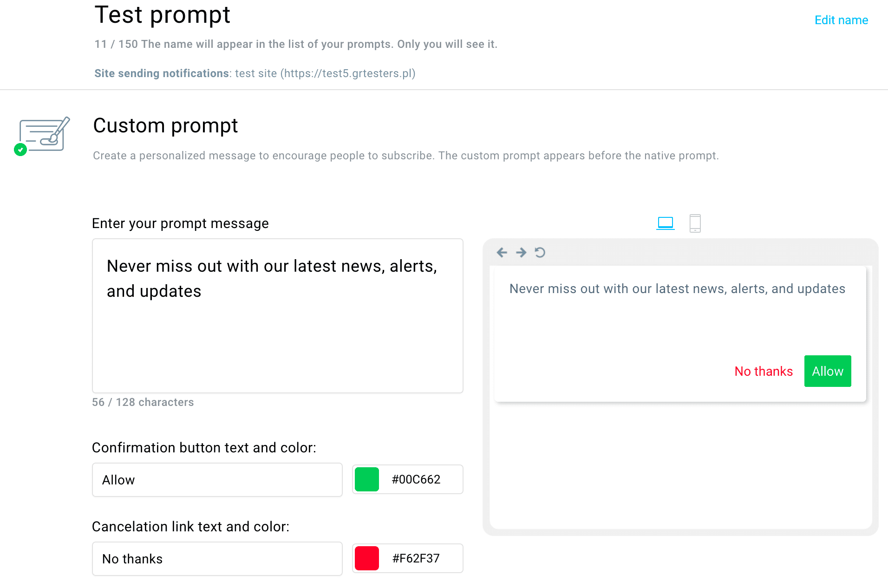Focus the prompt message text area

click(x=278, y=316)
